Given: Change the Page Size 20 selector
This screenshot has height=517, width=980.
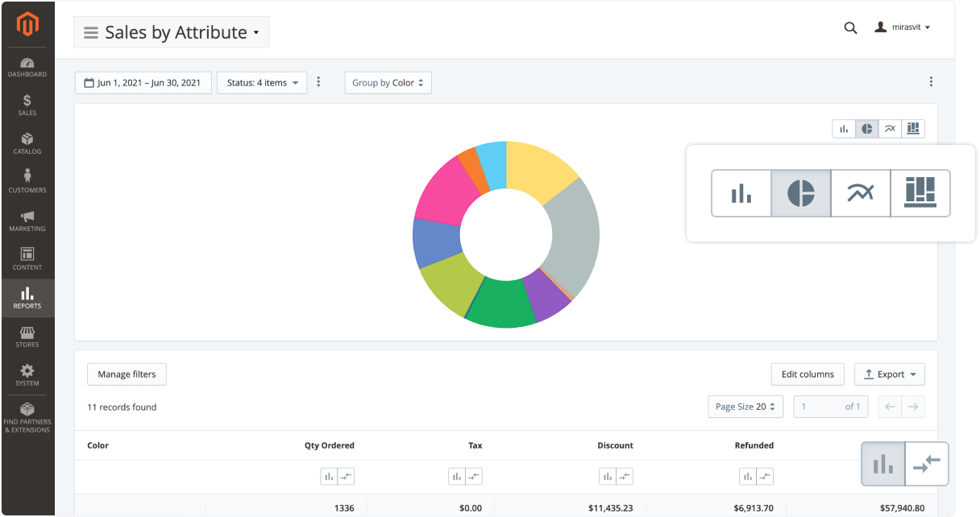Looking at the screenshot, I should [745, 407].
